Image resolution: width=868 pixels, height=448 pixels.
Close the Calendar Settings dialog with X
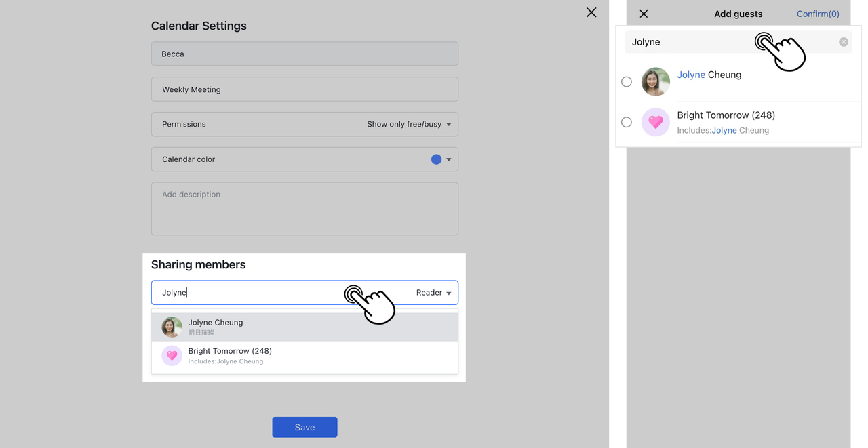coord(591,12)
